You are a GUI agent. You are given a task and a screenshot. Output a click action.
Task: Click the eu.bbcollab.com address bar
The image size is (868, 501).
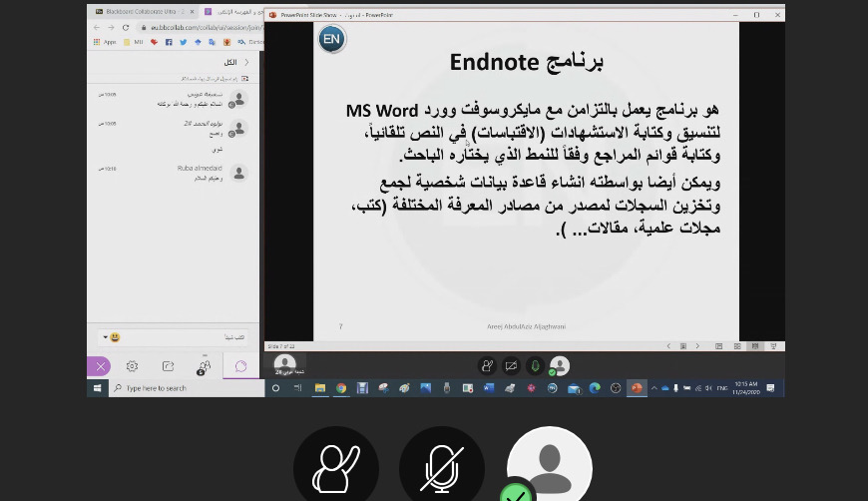203,27
